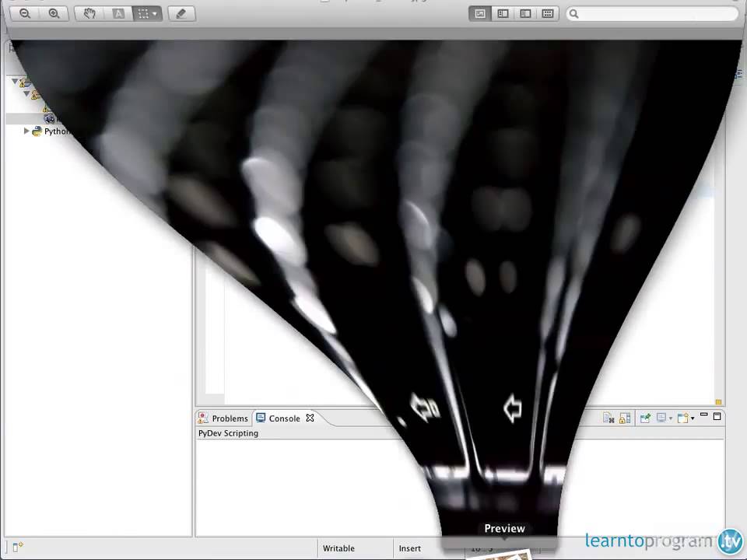
Task: Click the Annotate pencil button in Preview
Action: point(181,13)
